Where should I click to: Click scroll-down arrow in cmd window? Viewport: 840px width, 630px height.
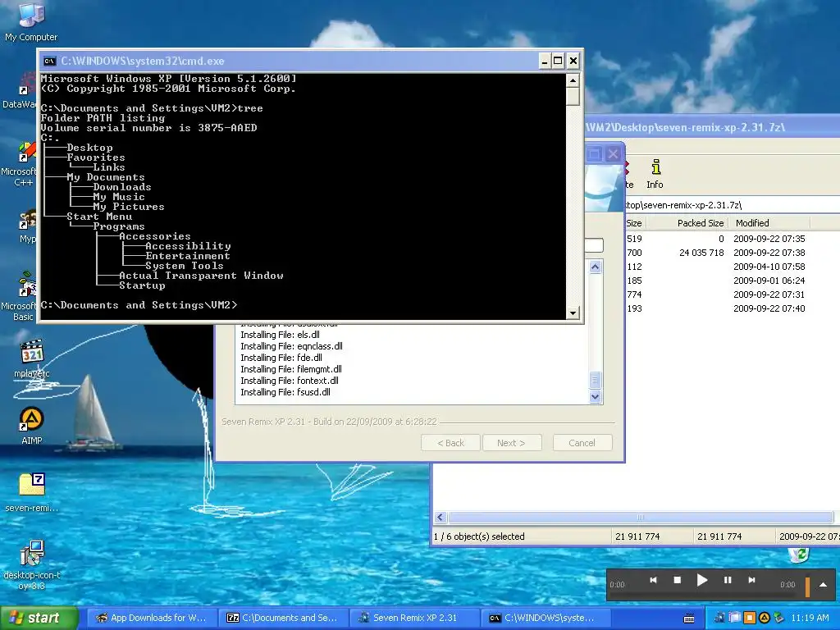tap(573, 313)
